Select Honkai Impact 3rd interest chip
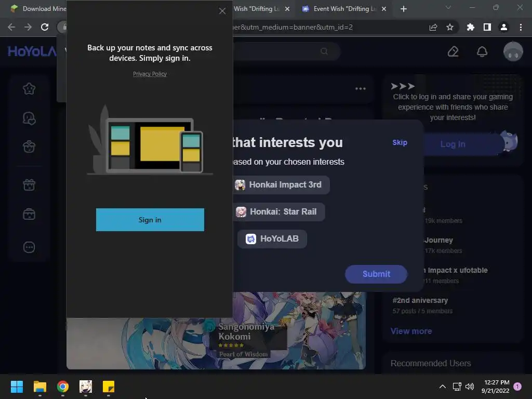The image size is (532, 399). [281, 184]
